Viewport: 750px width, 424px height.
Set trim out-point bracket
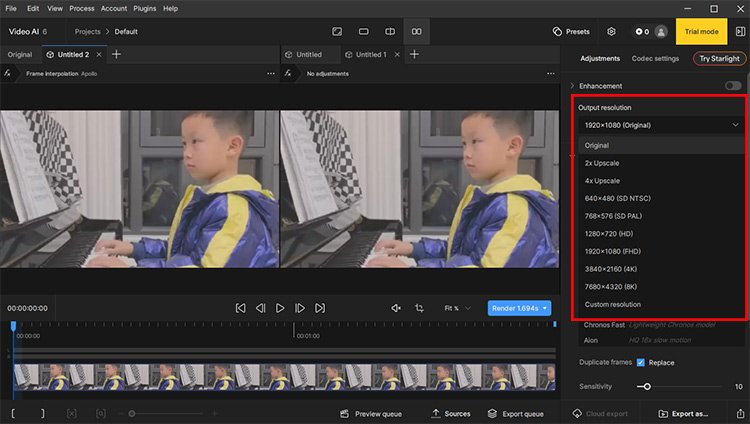(43, 413)
